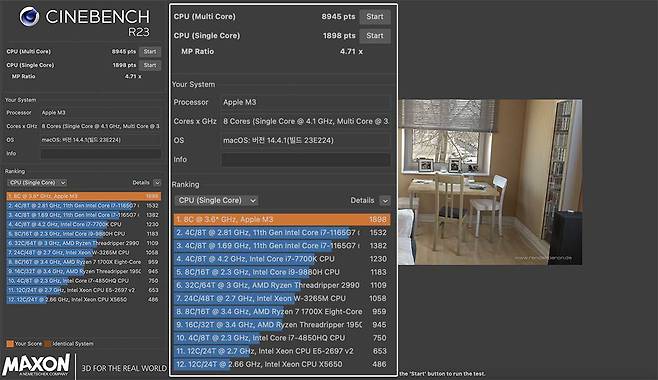Screen dimensions: 658x380
Task: Select the Intel Core i9-9880H ranking row
Action: click(282, 272)
